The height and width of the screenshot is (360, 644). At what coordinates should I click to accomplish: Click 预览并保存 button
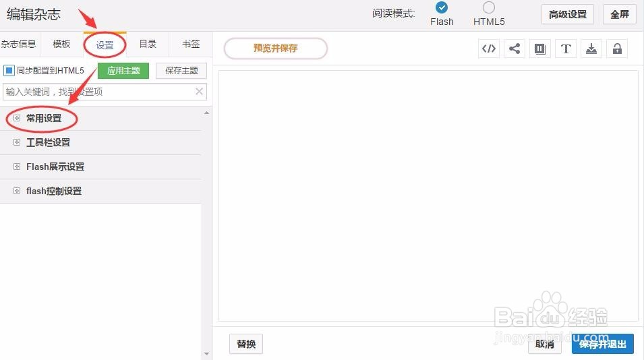[x=276, y=49]
